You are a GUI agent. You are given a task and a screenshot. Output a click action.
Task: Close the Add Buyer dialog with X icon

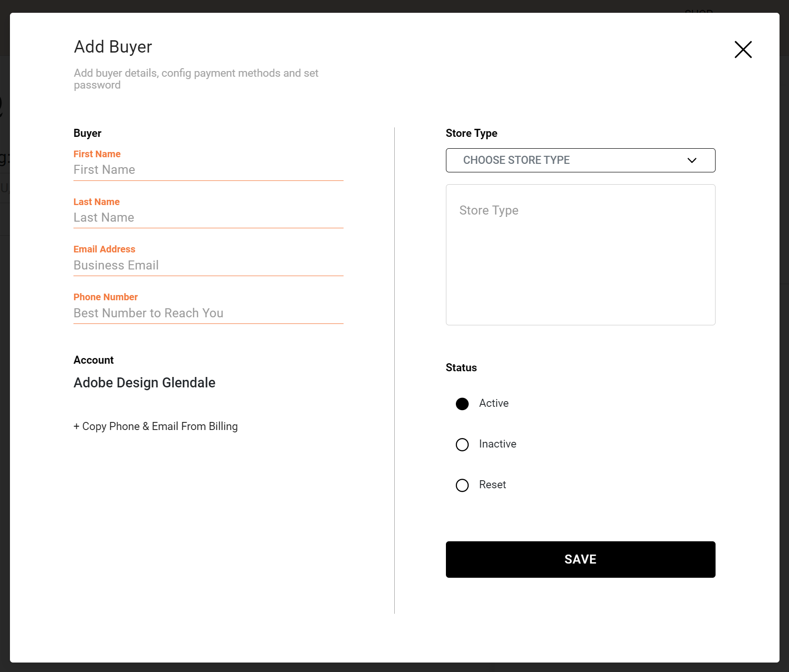[x=743, y=49]
